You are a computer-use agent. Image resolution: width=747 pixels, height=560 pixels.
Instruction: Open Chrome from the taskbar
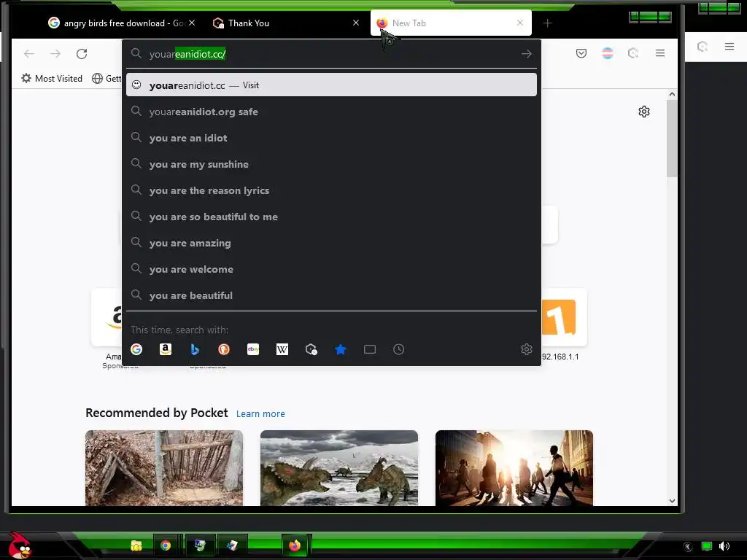[x=166, y=545]
